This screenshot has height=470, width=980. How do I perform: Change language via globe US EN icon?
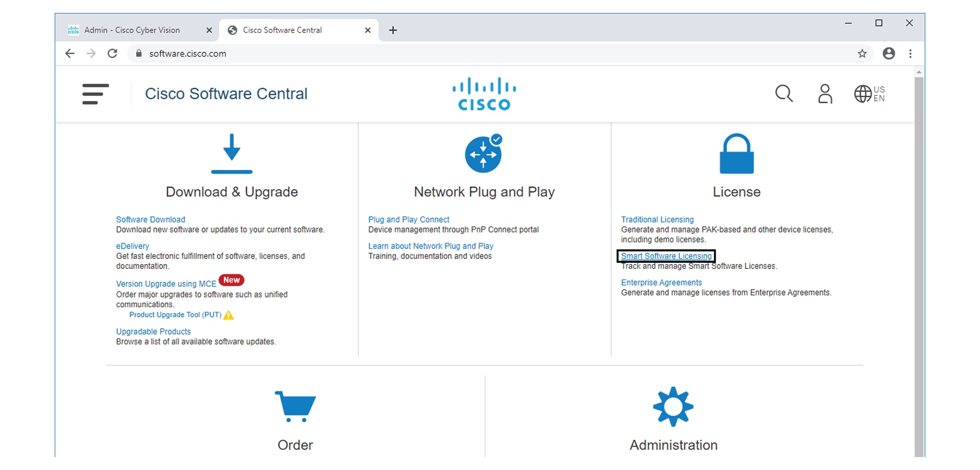coord(869,94)
